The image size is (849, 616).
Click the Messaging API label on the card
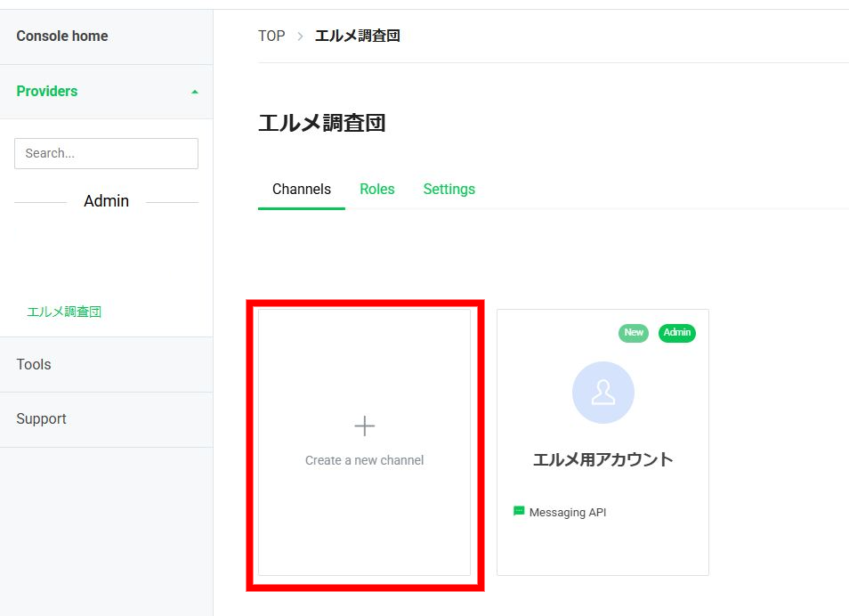point(567,512)
